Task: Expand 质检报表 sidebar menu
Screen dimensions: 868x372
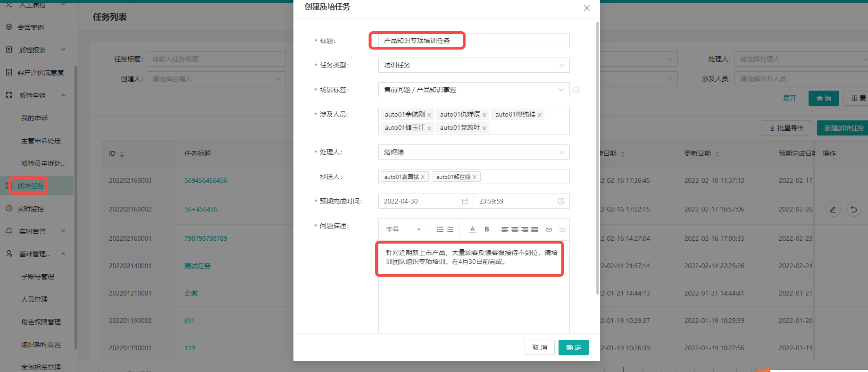Action: [x=36, y=50]
